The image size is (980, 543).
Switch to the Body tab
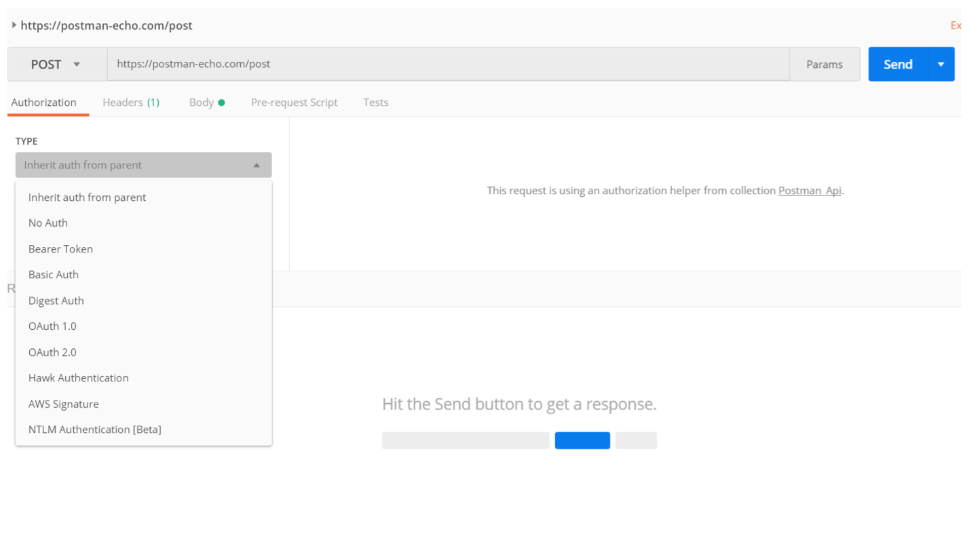point(206,102)
